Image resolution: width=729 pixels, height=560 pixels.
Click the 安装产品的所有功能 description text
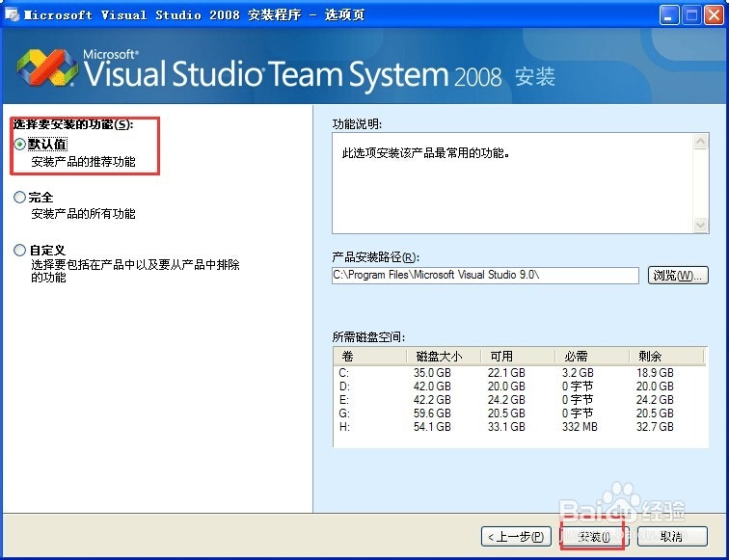[x=83, y=214]
